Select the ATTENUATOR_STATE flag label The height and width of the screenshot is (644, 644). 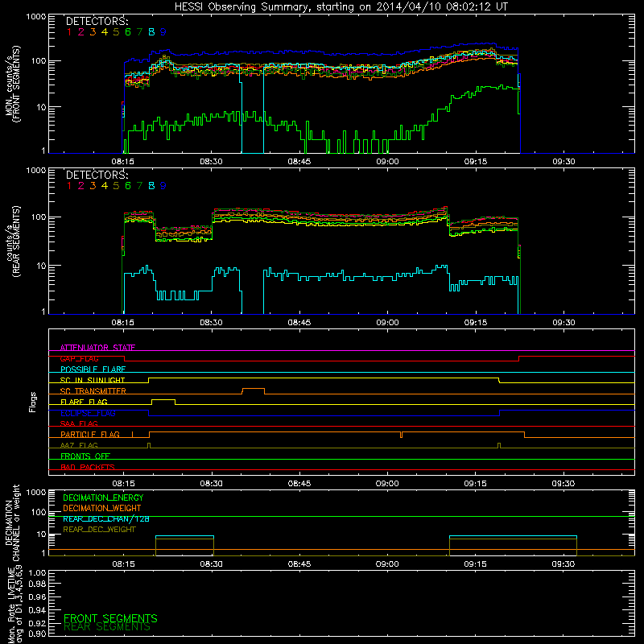[x=97, y=348]
